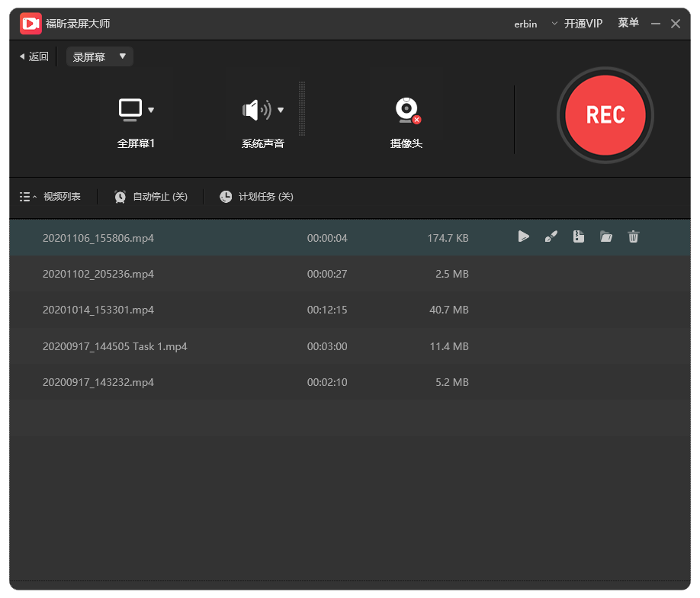The image size is (700, 598).
Task: Expand the audio source dropdown arrow beside the speaker
Action: [281, 110]
